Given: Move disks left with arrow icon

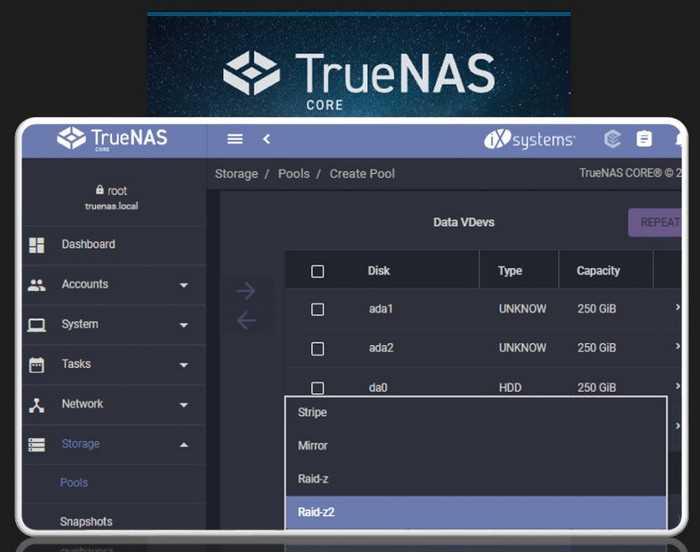Looking at the screenshot, I should pyautogui.click(x=246, y=320).
